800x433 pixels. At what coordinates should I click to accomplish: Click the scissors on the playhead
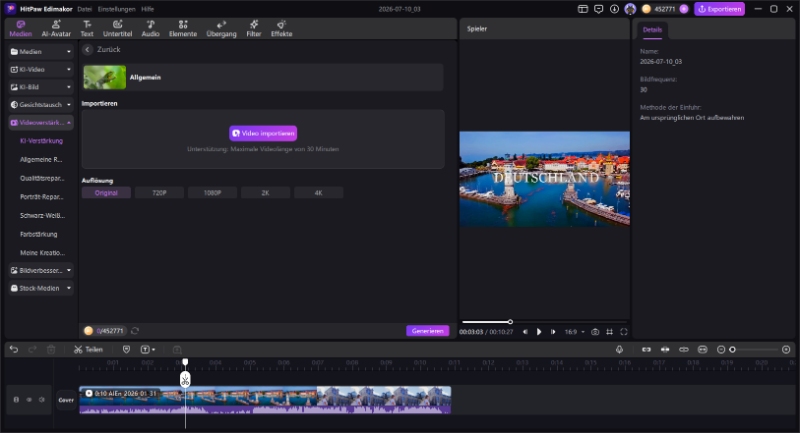tap(185, 379)
